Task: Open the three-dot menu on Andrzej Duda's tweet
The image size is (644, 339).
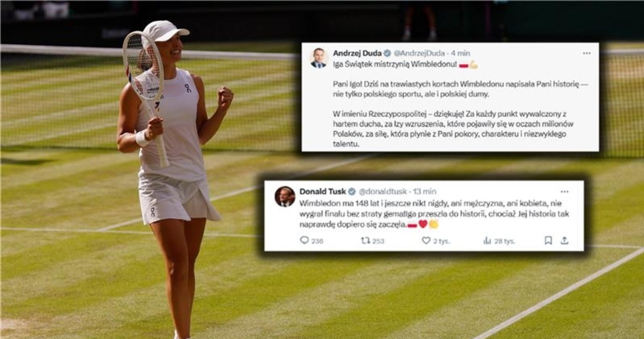Action: click(587, 53)
